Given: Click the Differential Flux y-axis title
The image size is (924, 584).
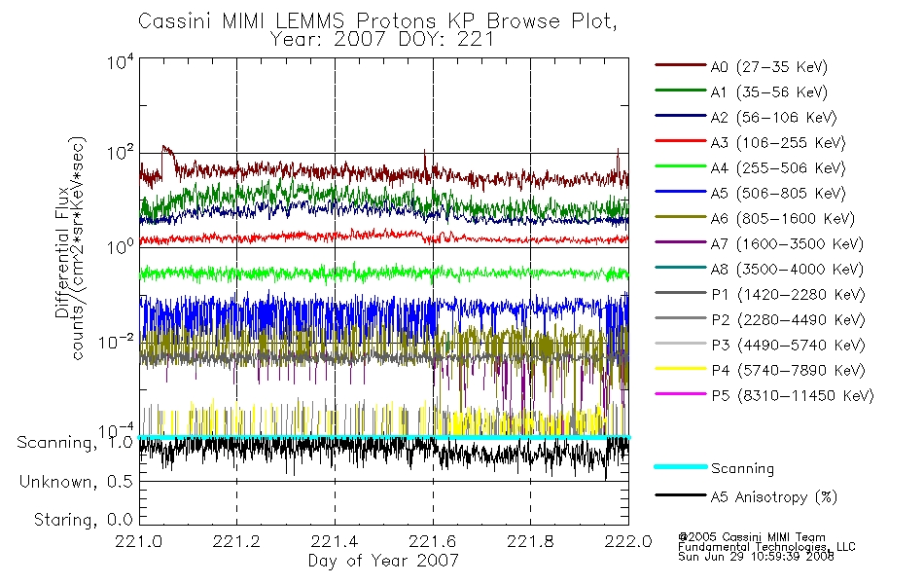Looking at the screenshot, I should pos(62,252).
